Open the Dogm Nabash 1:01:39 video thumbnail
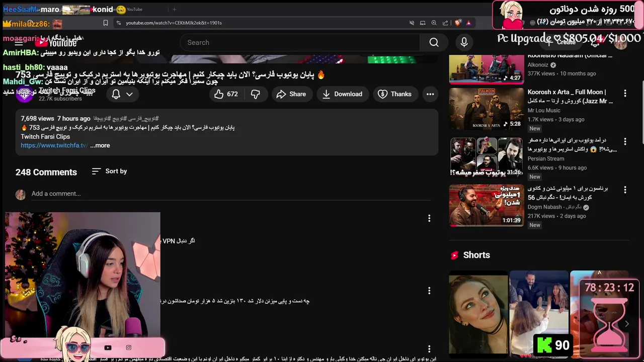Screen dimensions: 644x362 pos(487,205)
